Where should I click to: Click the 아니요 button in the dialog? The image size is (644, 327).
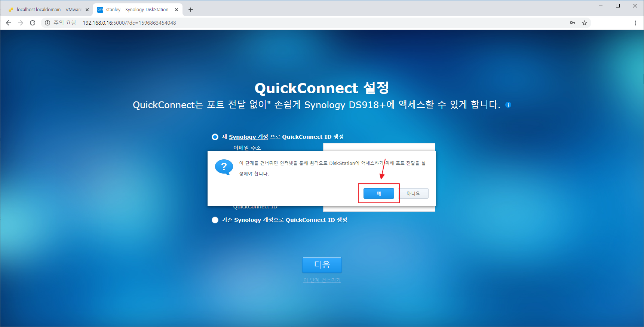(413, 193)
